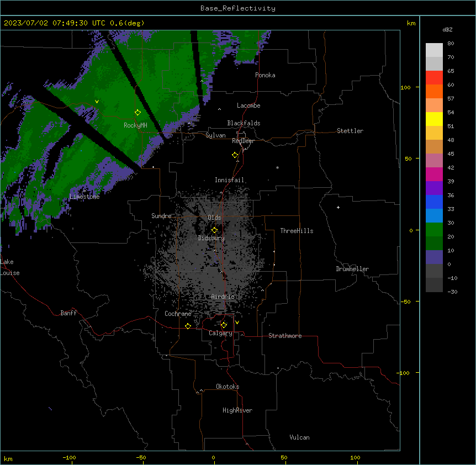
Task: Click the Innisfail label
Action: coord(230,180)
